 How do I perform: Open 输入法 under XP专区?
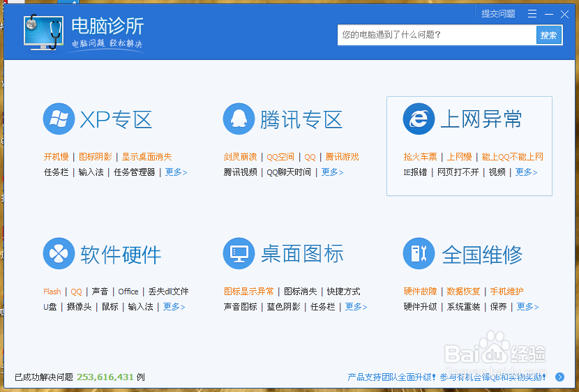(91, 172)
